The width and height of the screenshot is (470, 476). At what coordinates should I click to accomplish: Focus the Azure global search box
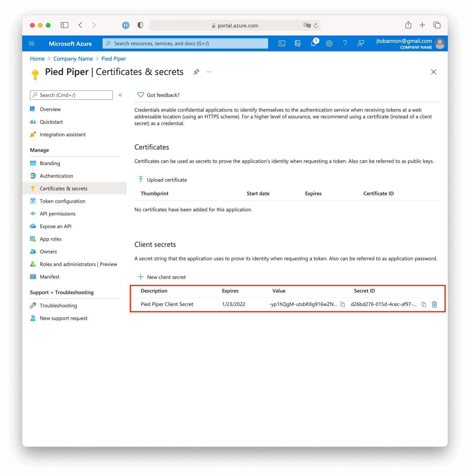[x=185, y=43]
